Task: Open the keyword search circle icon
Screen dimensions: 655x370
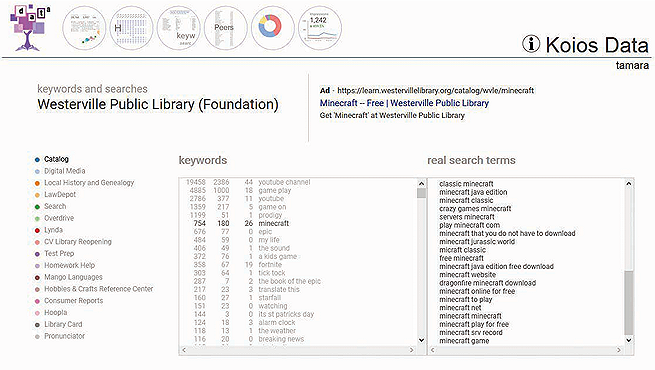Action: [x=178, y=28]
